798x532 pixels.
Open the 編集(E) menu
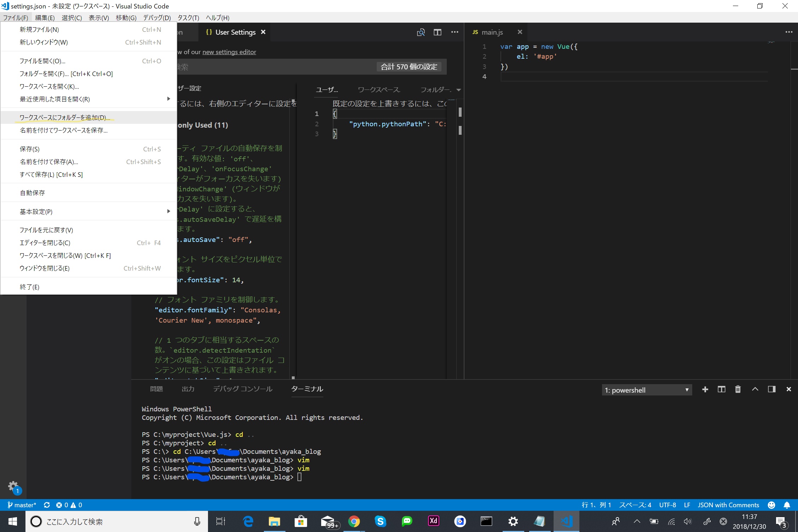(x=45, y=17)
